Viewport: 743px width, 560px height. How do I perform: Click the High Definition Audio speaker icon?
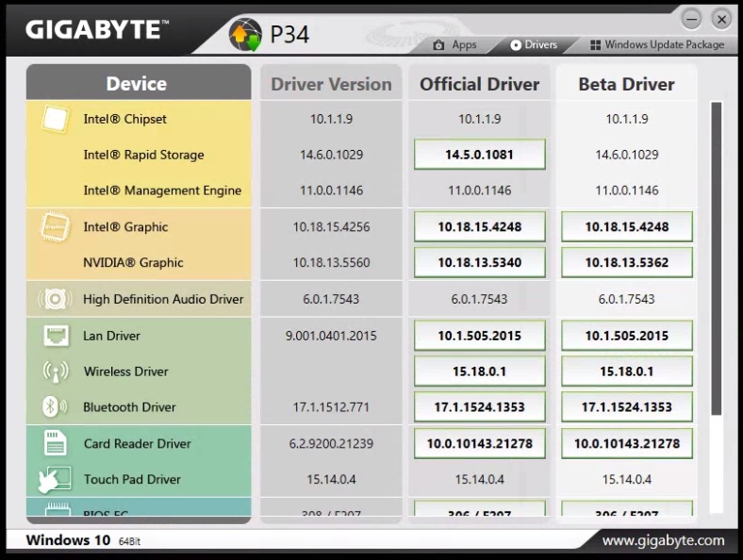(55, 299)
